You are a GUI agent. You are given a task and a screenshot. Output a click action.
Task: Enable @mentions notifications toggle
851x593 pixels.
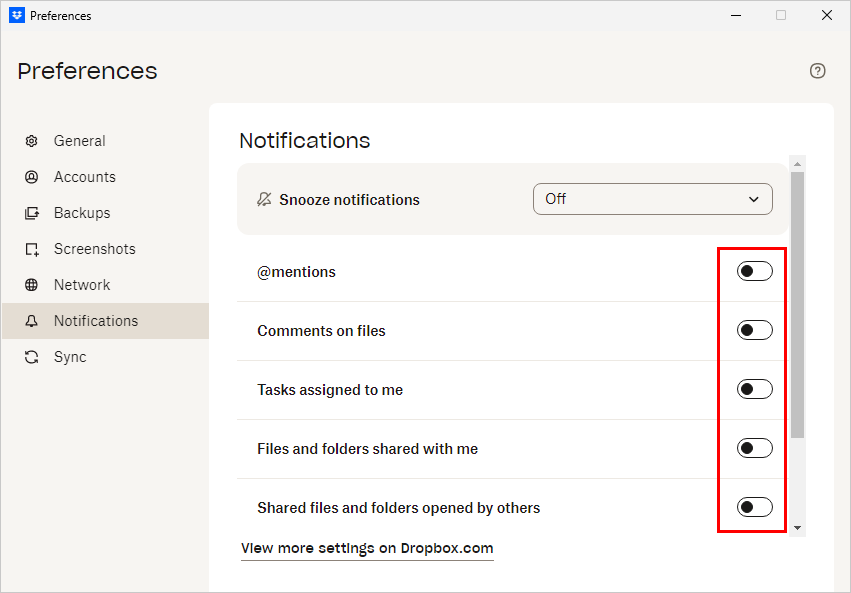[754, 271]
